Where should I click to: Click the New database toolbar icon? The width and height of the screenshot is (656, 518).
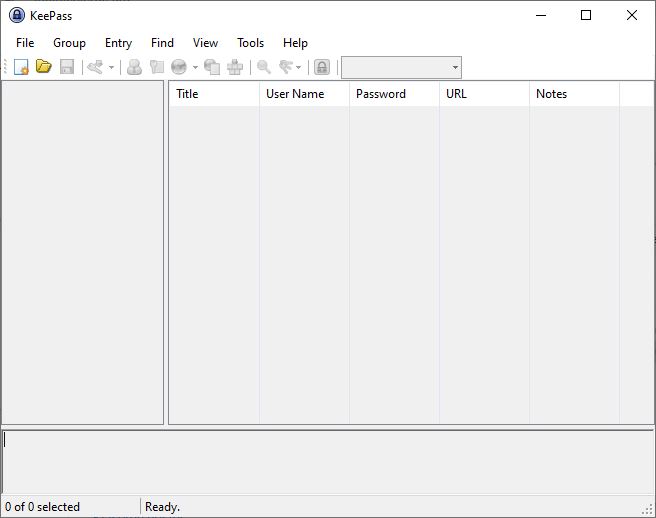pyautogui.click(x=21, y=67)
